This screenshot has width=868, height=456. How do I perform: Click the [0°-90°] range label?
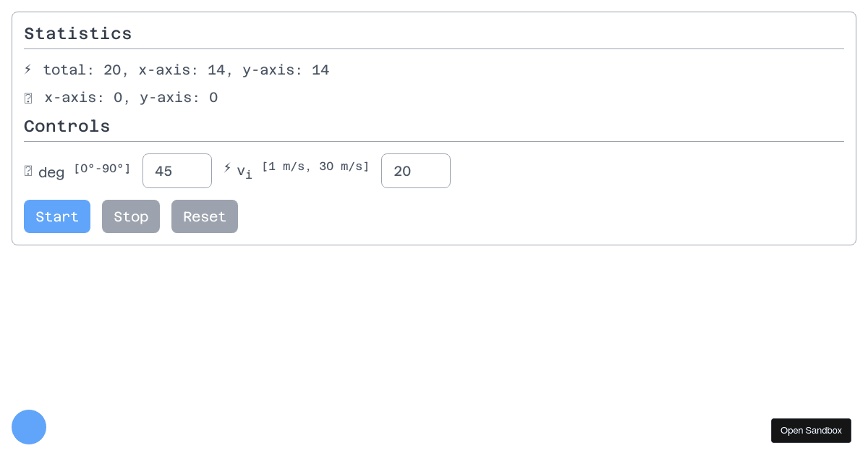102,168
